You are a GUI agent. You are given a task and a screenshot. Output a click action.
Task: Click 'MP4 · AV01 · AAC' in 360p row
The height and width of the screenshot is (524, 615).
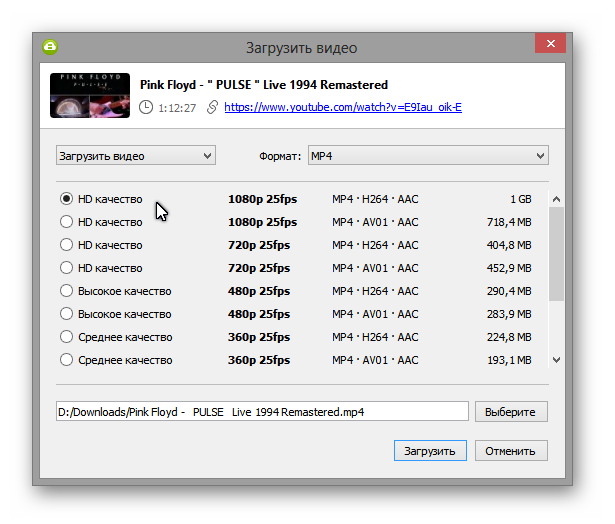pos(375,360)
